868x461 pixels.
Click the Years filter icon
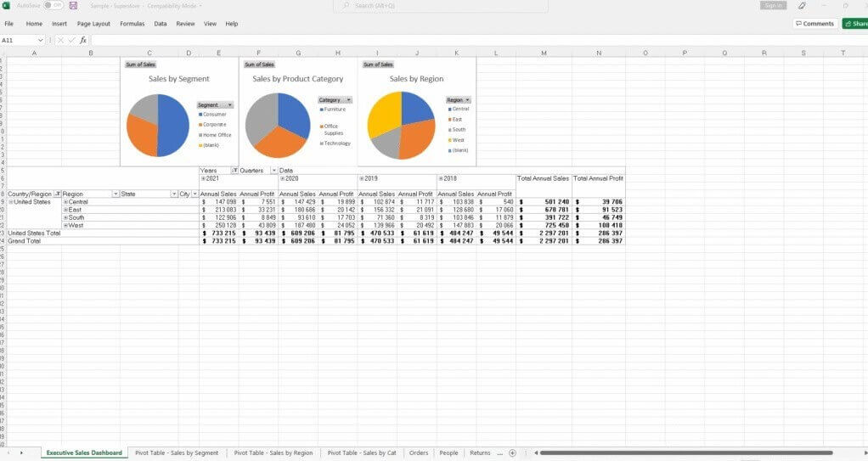234,171
